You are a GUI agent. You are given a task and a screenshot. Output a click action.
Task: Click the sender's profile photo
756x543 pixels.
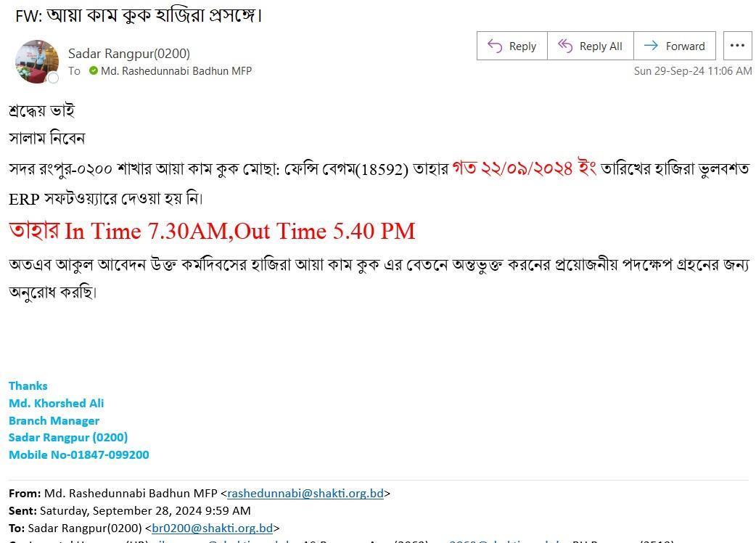(x=37, y=61)
